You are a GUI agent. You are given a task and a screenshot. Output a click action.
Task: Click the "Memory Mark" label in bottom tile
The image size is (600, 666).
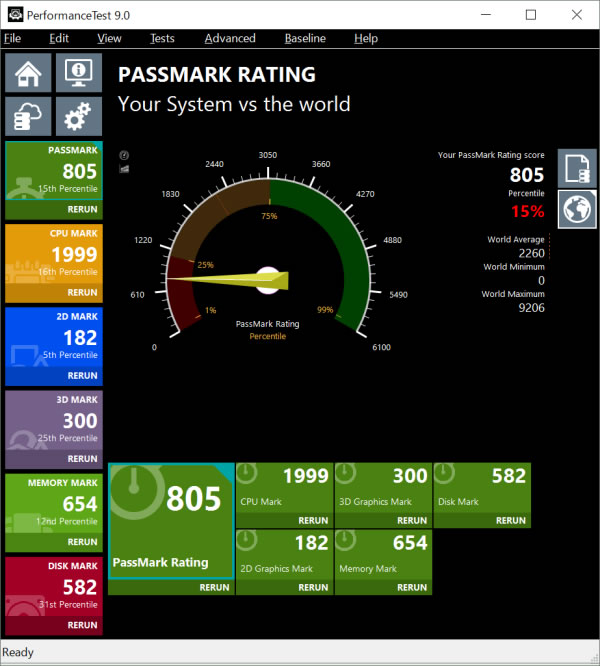(x=368, y=568)
